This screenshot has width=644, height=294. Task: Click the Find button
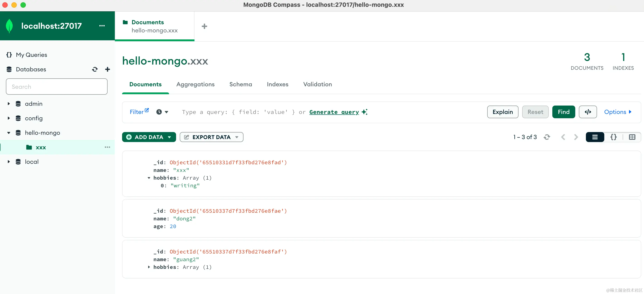click(563, 112)
